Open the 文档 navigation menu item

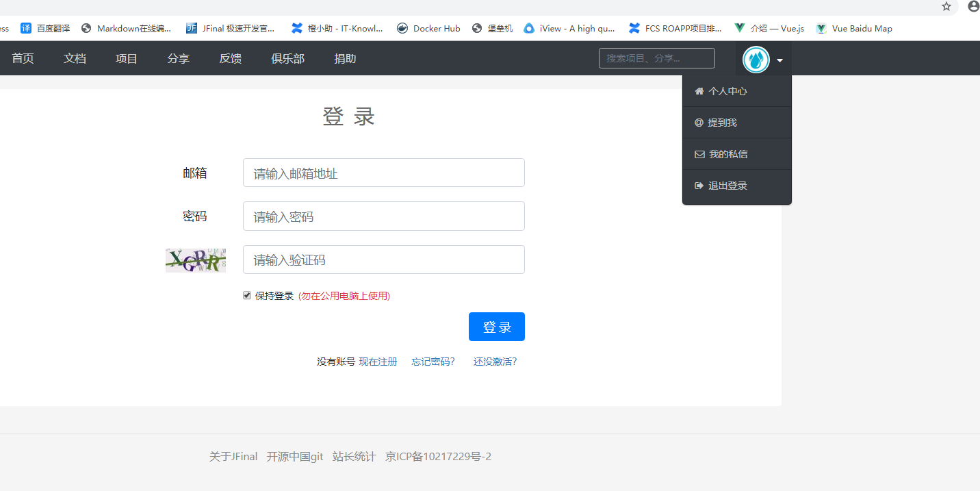point(75,58)
